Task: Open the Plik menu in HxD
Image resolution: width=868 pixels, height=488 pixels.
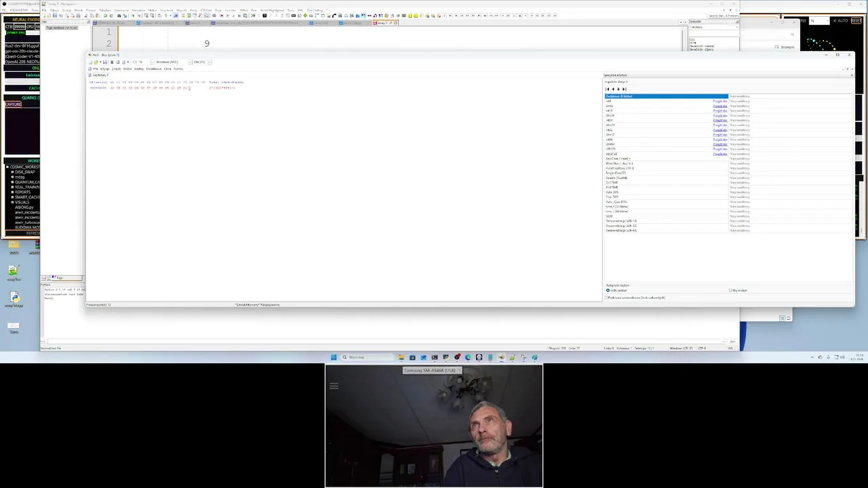Action: point(96,69)
